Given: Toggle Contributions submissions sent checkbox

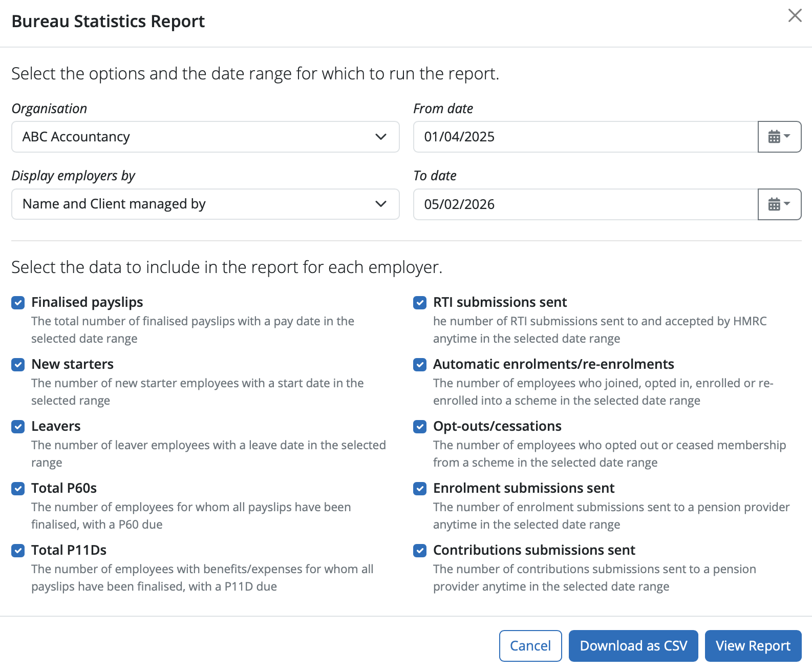Looking at the screenshot, I should pyautogui.click(x=420, y=551).
